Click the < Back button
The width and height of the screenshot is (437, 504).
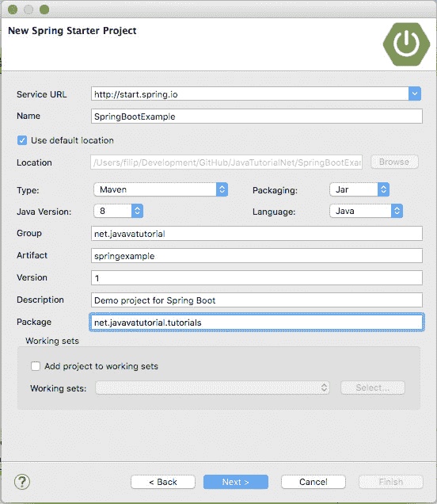(163, 482)
